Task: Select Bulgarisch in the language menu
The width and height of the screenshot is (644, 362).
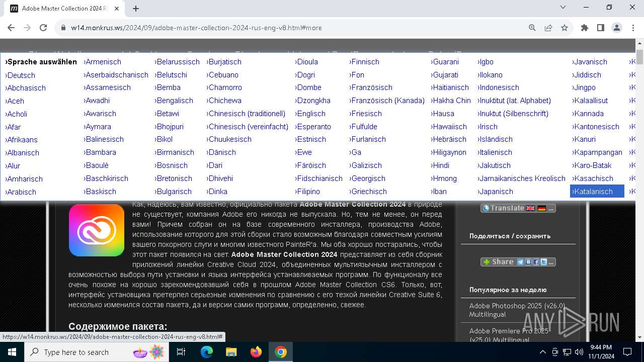Action: 173,192
